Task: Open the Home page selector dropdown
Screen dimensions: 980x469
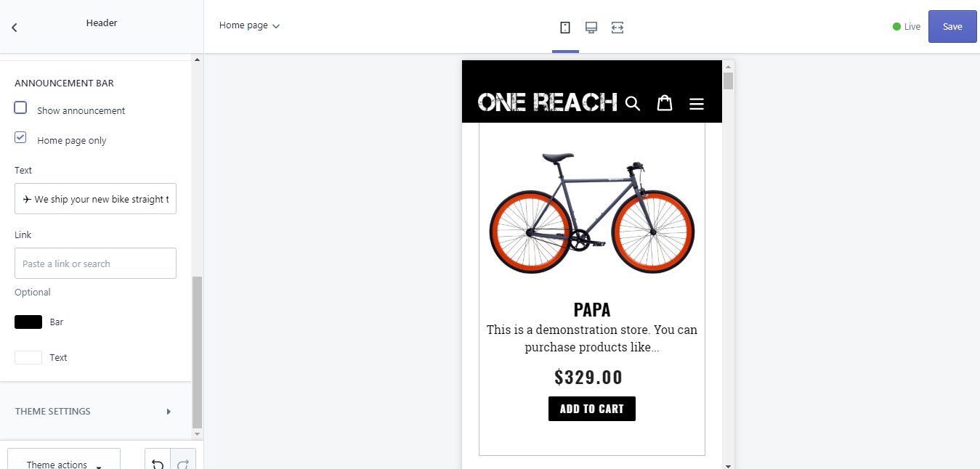Action: coord(249,25)
